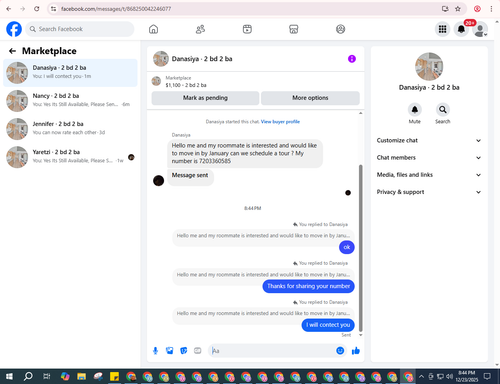Select the 'I will contect you' message bubble
Image resolution: width=500 pixels, height=384 pixels.
328,325
